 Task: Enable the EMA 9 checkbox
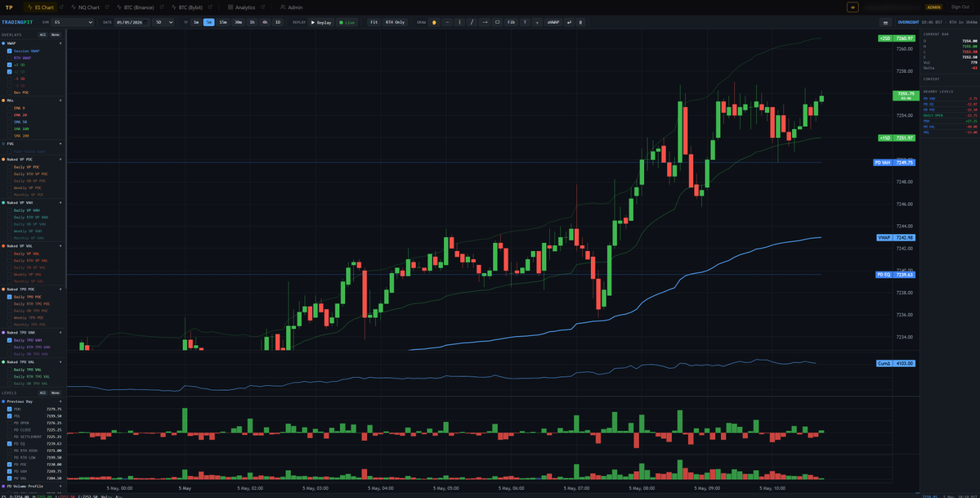[9, 108]
